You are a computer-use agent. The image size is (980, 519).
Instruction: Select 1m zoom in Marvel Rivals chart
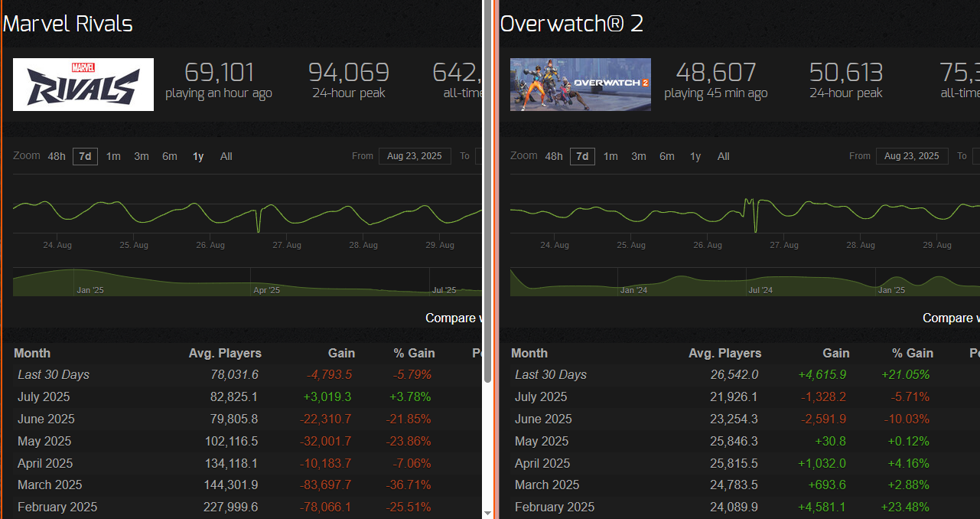(113, 156)
